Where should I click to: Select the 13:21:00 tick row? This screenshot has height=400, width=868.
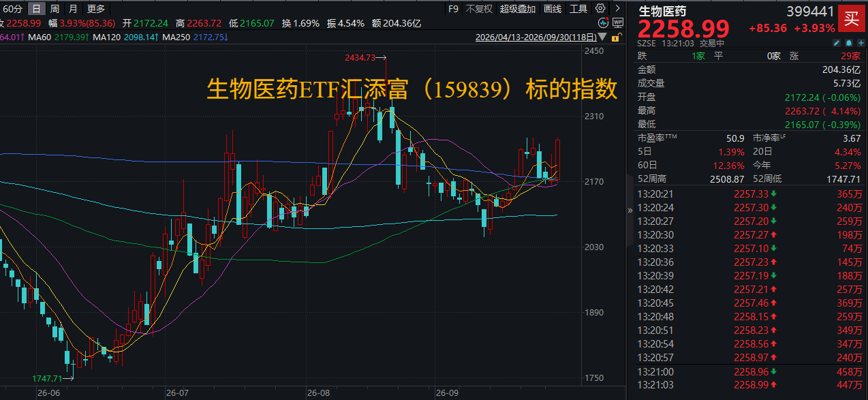749,372
